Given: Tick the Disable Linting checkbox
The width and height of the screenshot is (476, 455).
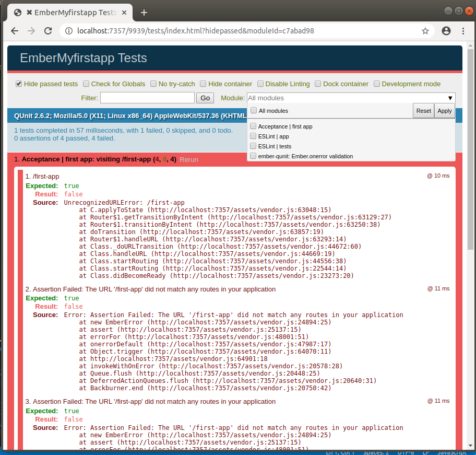Looking at the screenshot, I should [260, 84].
